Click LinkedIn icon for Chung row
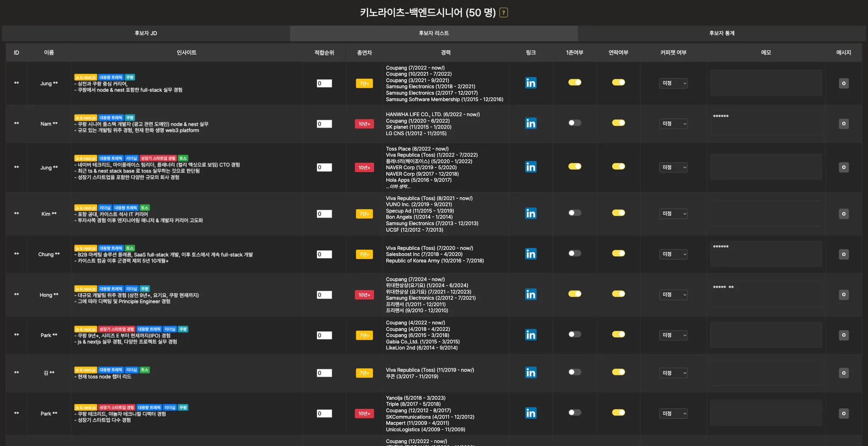The height and width of the screenshot is (446, 868). [531, 254]
